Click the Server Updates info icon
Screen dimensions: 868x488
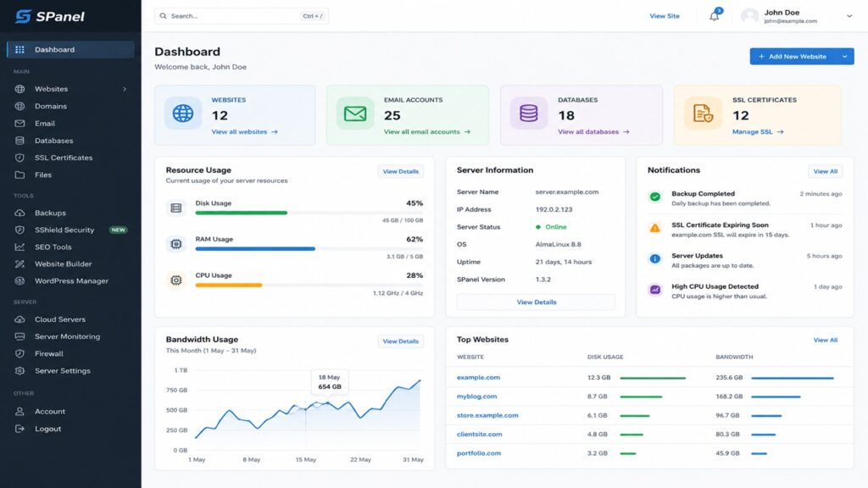[655, 258]
